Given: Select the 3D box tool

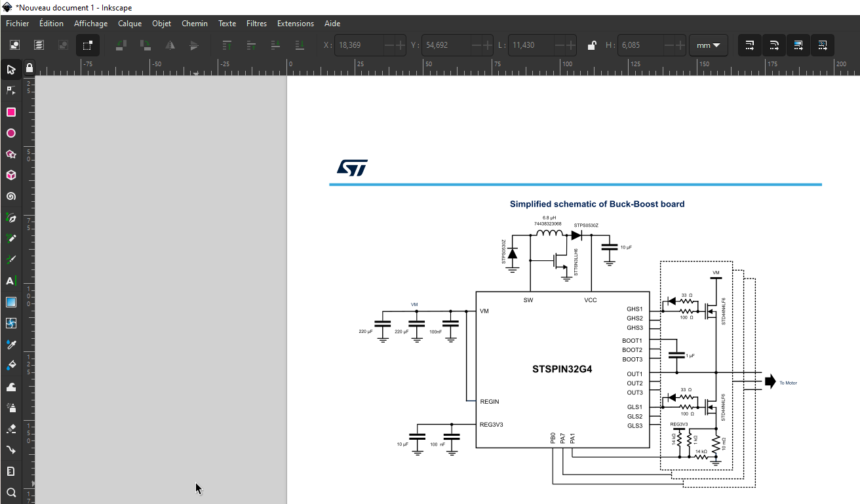Looking at the screenshot, I should [x=11, y=175].
